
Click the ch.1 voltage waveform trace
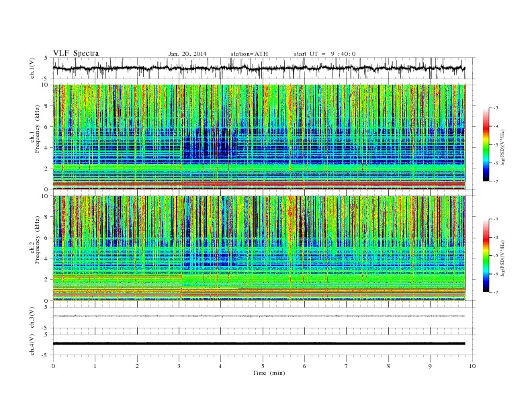coord(259,68)
